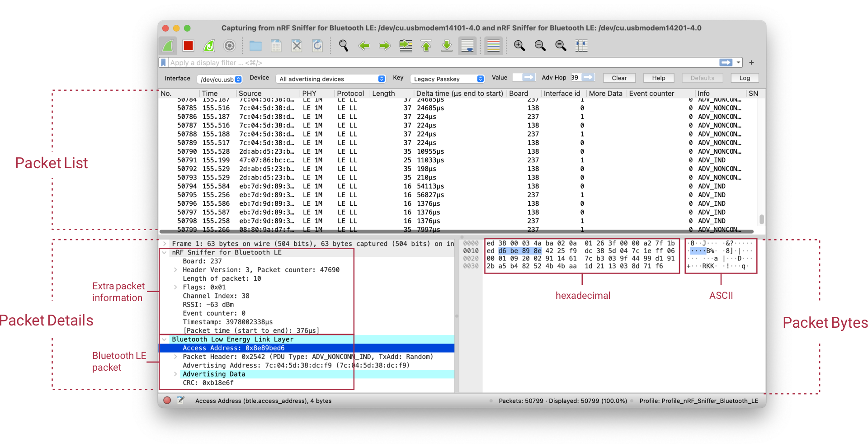
Task: Open capture file comment pencil icon
Action: click(x=181, y=400)
